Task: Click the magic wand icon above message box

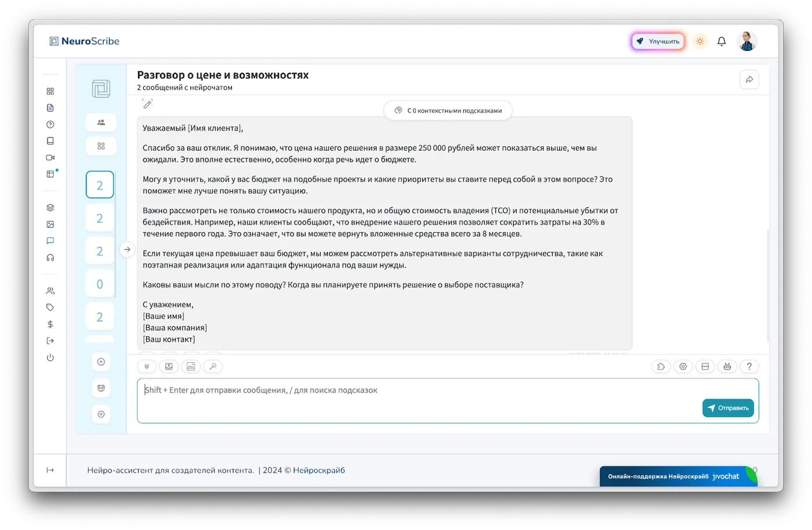Action: [213, 366]
